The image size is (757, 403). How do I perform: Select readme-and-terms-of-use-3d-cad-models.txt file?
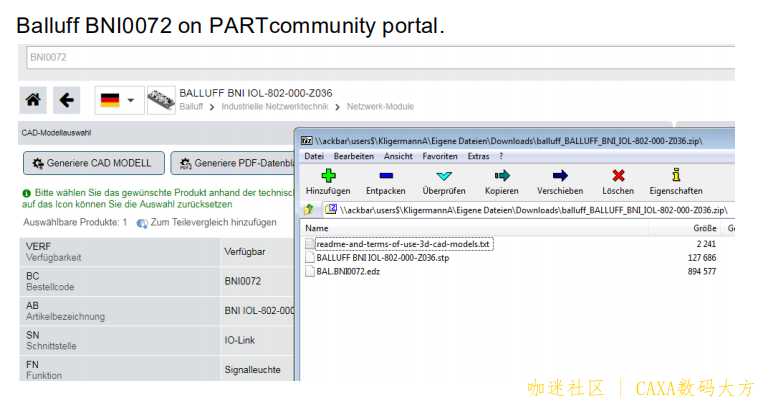coord(403,244)
